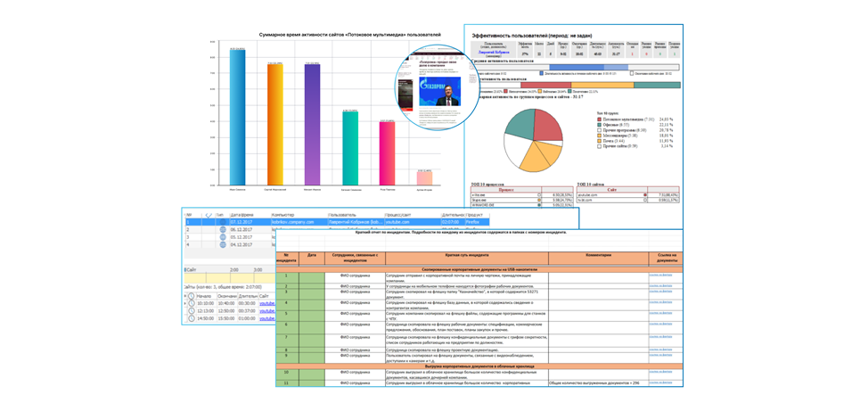The height and width of the screenshot is (403, 868).
Task: Click the Лаврентий Кобриков user link in the report
Action: 494,53
